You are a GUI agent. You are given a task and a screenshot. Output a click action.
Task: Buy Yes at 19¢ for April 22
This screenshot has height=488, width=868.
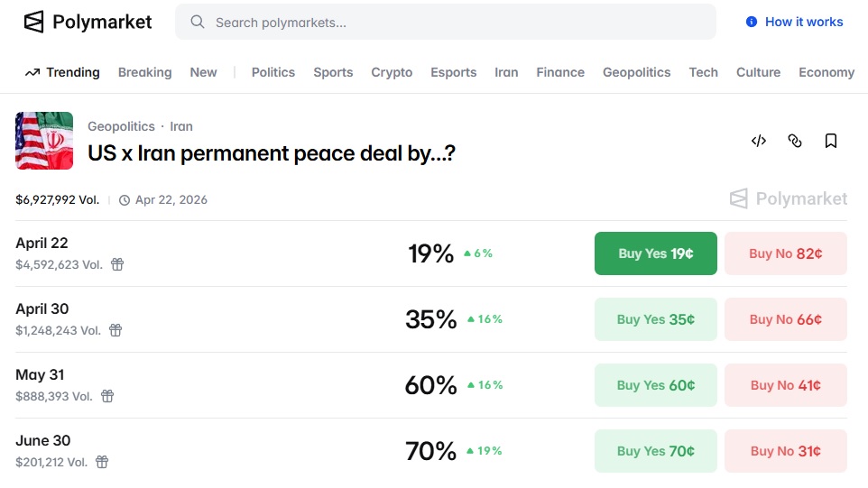[x=656, y=253]
